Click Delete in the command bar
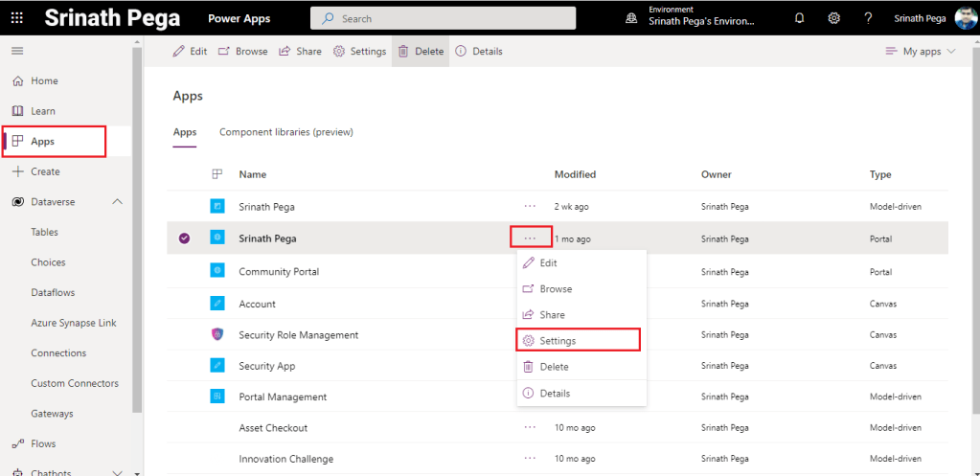Image resolution: width=980 pixels, height=476 pixels. click(421, 52)
